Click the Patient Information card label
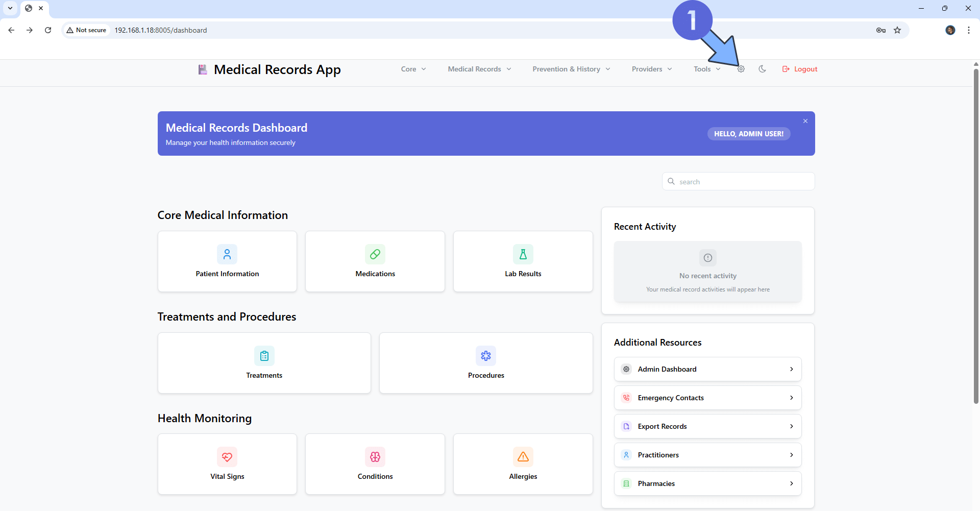The height and width of the screenshot is (511, 980). tap(227, 274)
